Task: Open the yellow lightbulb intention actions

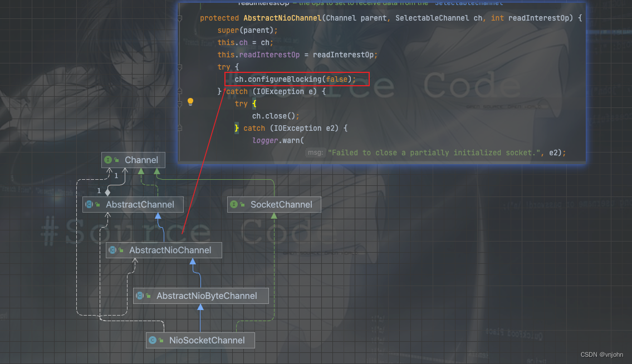Action: tap(190, 102)
